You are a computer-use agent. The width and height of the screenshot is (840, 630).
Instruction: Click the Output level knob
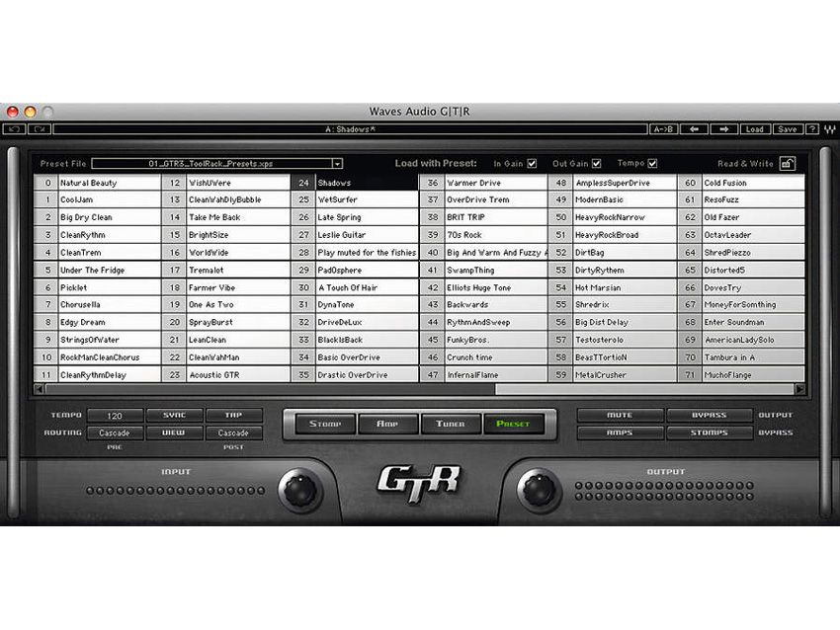(x=540, y=491)
